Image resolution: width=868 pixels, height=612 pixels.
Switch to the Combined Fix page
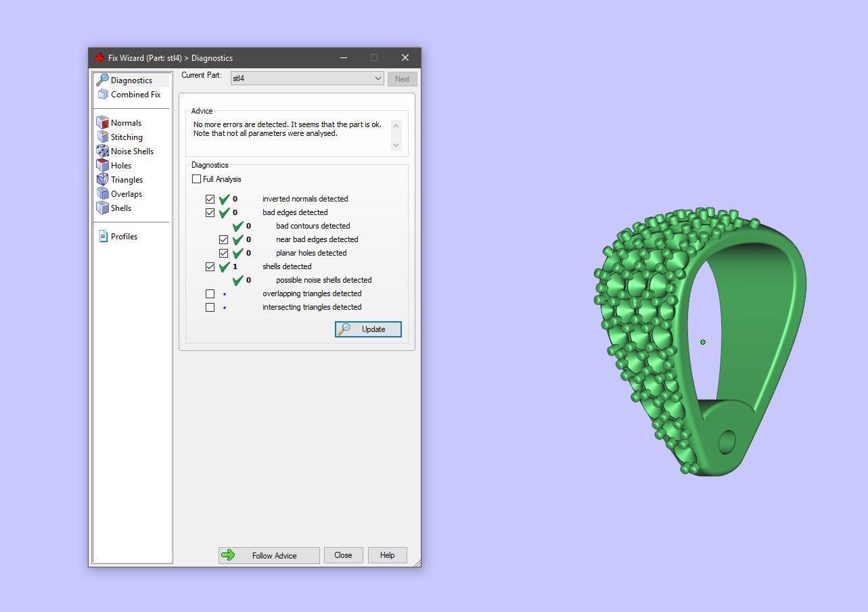tap(135, 95)
